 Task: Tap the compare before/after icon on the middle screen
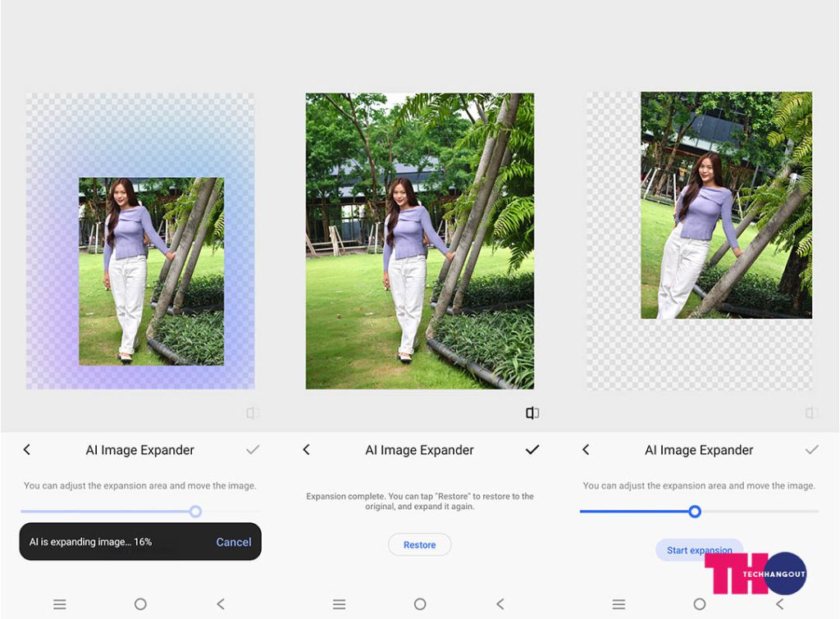click(x=532, y=413)
